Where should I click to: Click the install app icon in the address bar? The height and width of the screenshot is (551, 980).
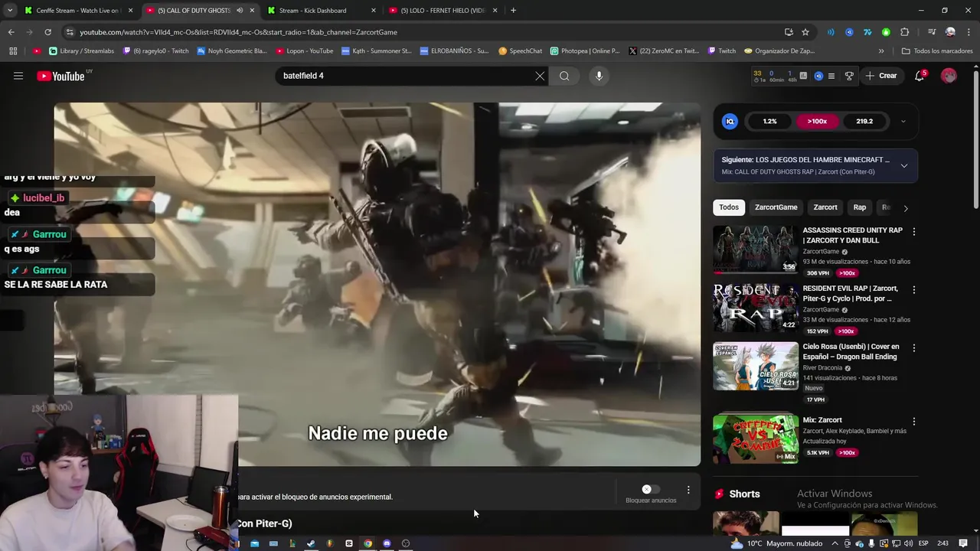tap(789, 32)
